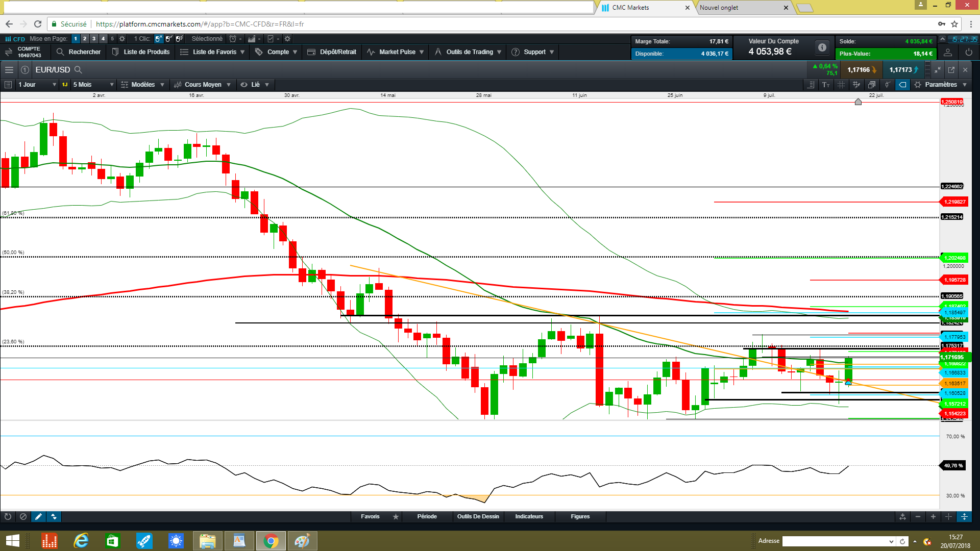The image size is (980, 551).
Task: Switch to page layout 2
Action: pos(85,39)
